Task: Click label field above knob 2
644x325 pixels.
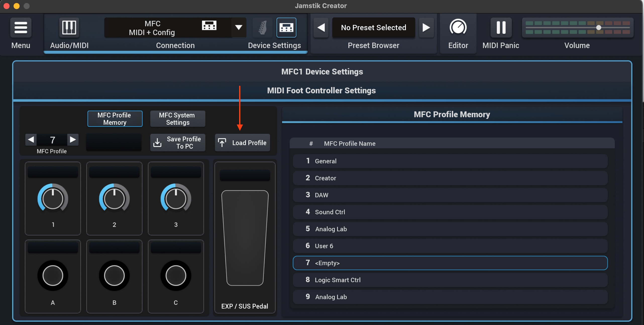Action: 114,172
